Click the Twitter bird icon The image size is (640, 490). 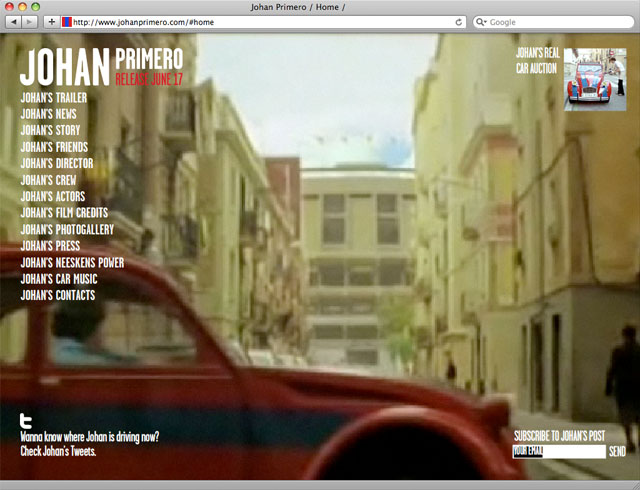26,421
